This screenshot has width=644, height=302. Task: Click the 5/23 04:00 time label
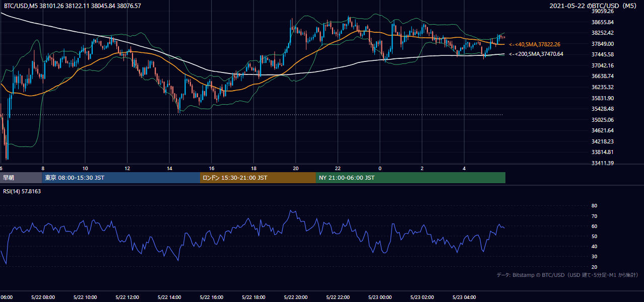click(x=464, y=297)
